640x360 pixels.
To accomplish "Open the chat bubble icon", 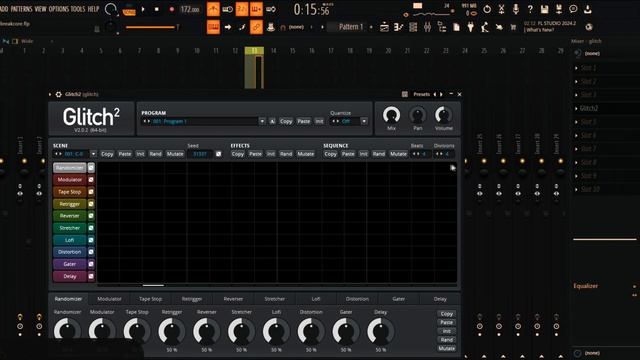I will pyautogui.click(x=573, y=9).
